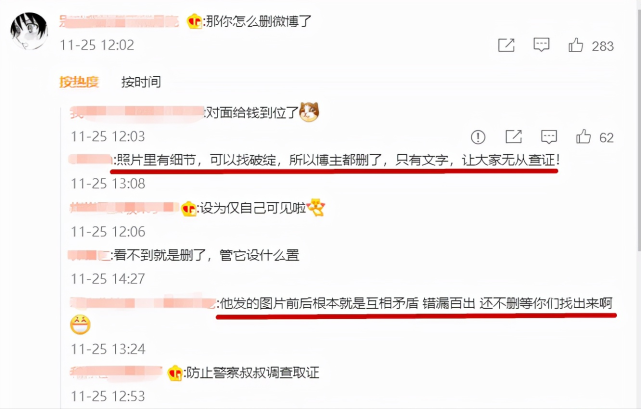Sort comments by 按热度
Image resolution: width=641 pixels, height=409 pixels.
click(79, 82)
